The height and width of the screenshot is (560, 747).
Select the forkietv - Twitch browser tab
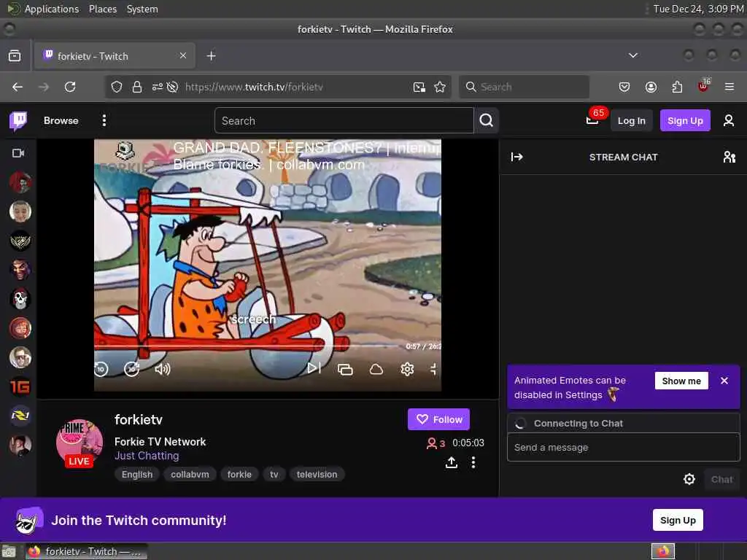[115, 55]
